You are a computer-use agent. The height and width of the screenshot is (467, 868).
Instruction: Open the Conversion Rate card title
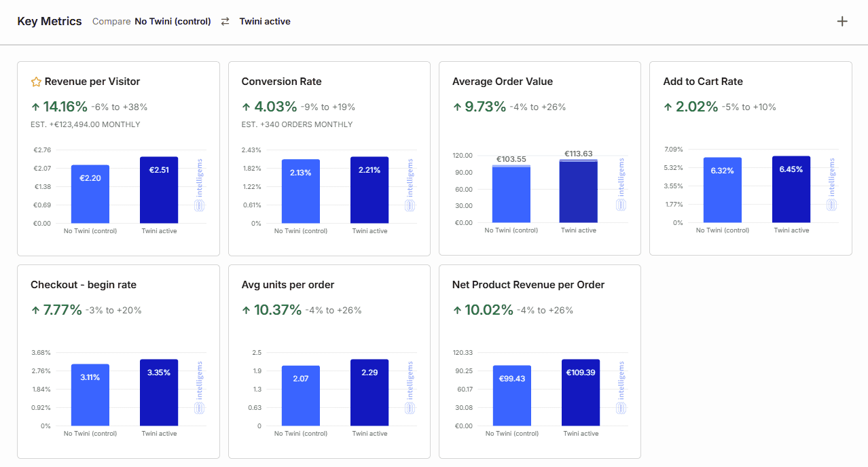click(x=282, y=82)
